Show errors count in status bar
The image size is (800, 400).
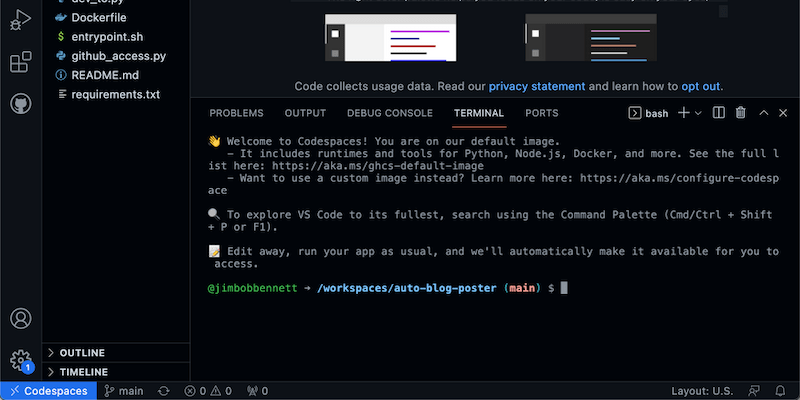tap(195, 391)
